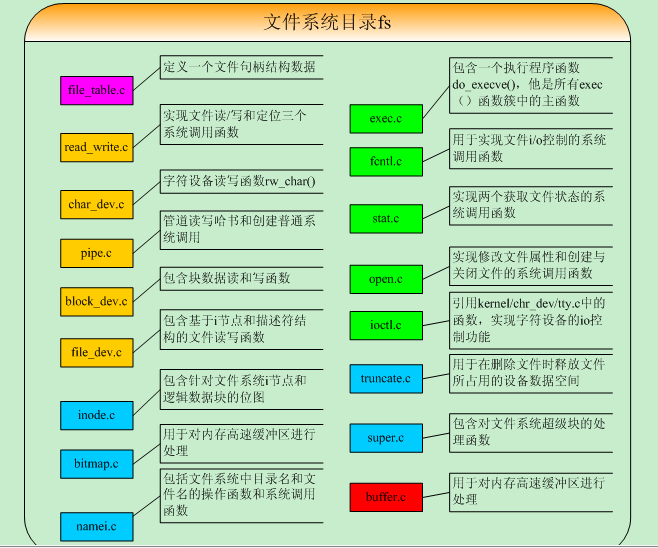Select description mentioning do_execve()
This screenshot has width=658, height=548.
click(x=527, y=85)
